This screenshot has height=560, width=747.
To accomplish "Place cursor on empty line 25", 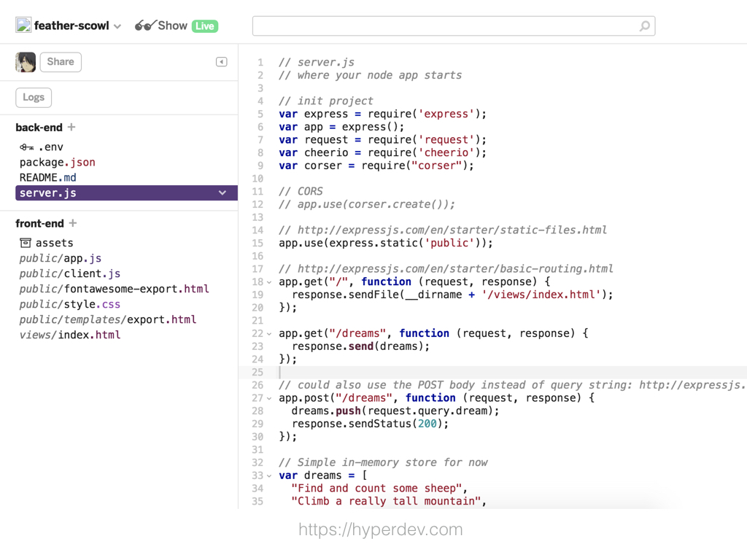I will coord(492,373).
